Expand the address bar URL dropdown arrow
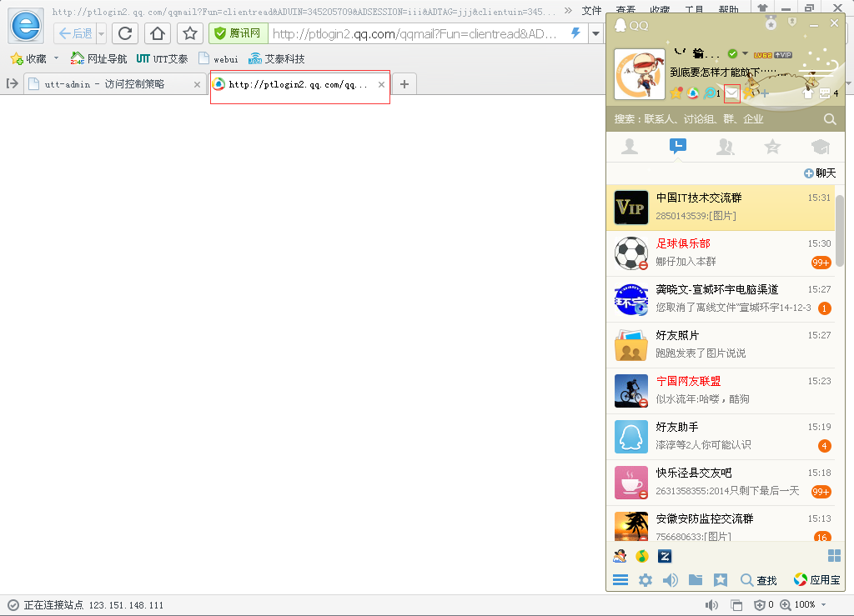Screen dimensions: 854x616 coord(595,33)
